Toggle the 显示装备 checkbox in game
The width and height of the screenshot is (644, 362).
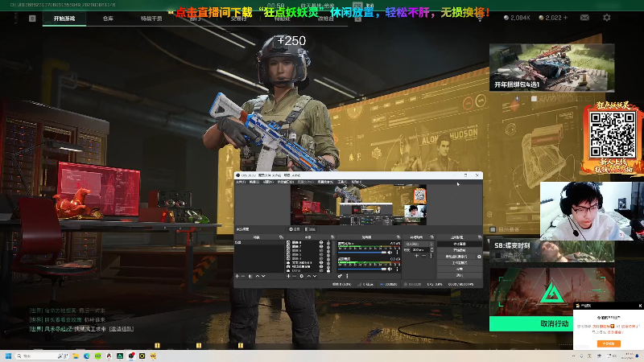[493, 229]
